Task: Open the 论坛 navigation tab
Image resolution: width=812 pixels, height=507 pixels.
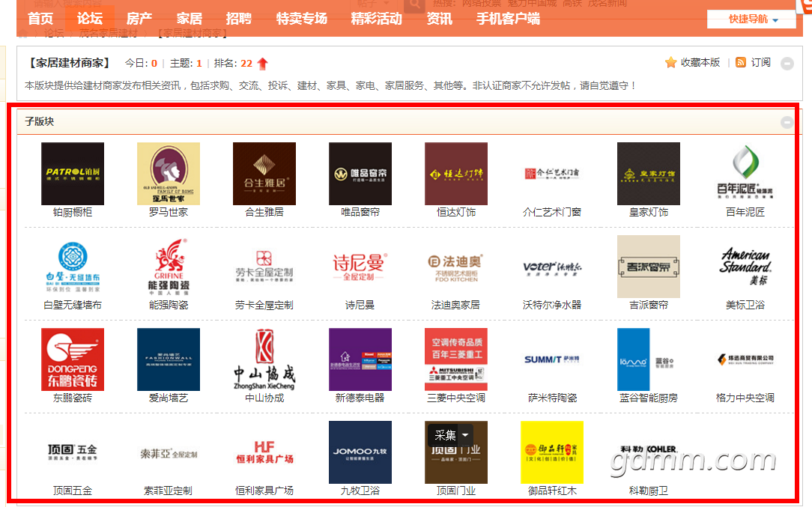Action: [x=90, y=19]
